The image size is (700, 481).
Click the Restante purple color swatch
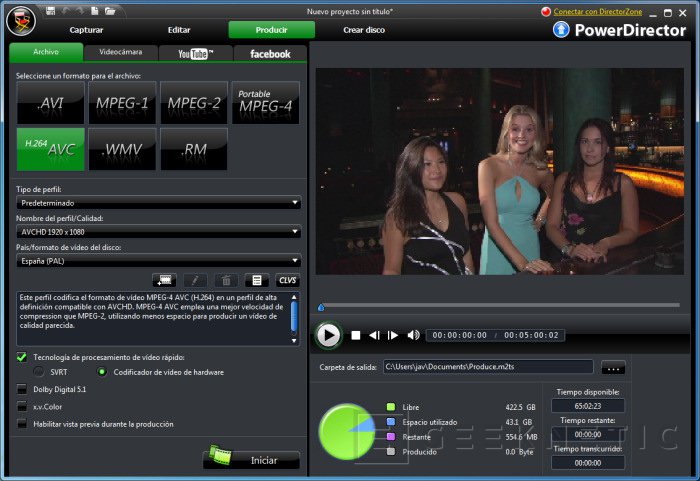click(x=391, y=436)
